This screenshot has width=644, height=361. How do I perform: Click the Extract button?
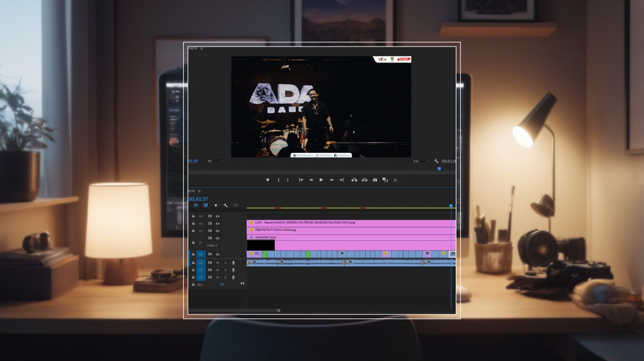364,180
